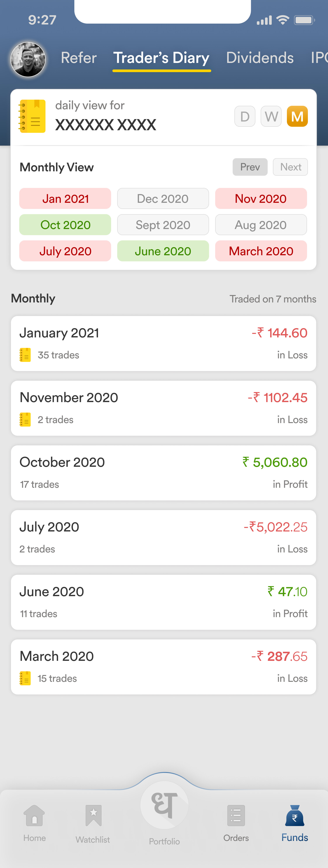The height and width of the screenshot is (868, 328).
Task: Open diary icon beside 35 trades
Action: point(25,355)
